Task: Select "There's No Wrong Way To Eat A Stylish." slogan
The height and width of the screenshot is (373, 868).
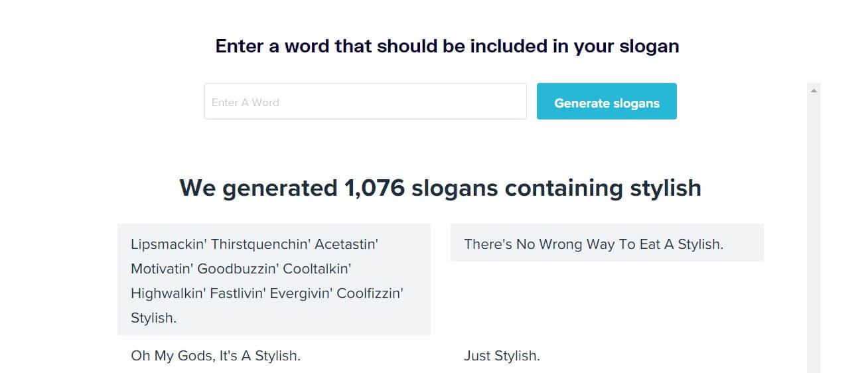Action: 593,244
